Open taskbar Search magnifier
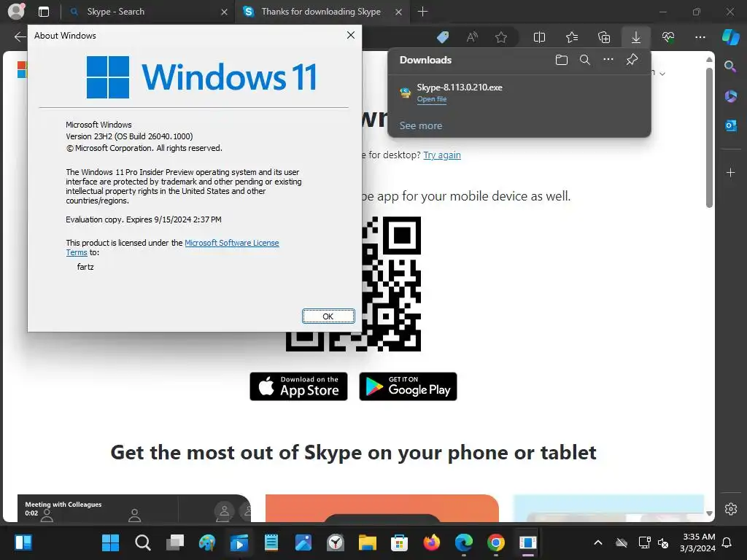The width and height of the screenshot is (747, 560). pyautogui.click(x=142, y=542)
